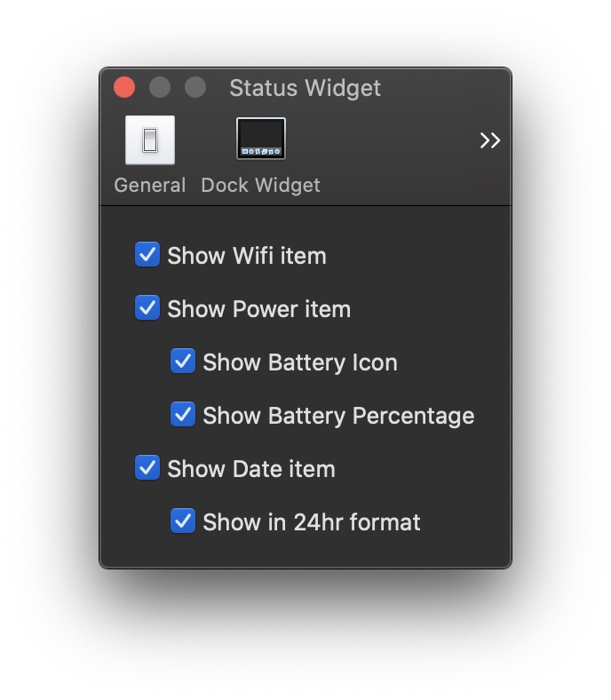Click the 'Show Battery Percentage' label text
The image size is (611, 700).
point(338,416)
